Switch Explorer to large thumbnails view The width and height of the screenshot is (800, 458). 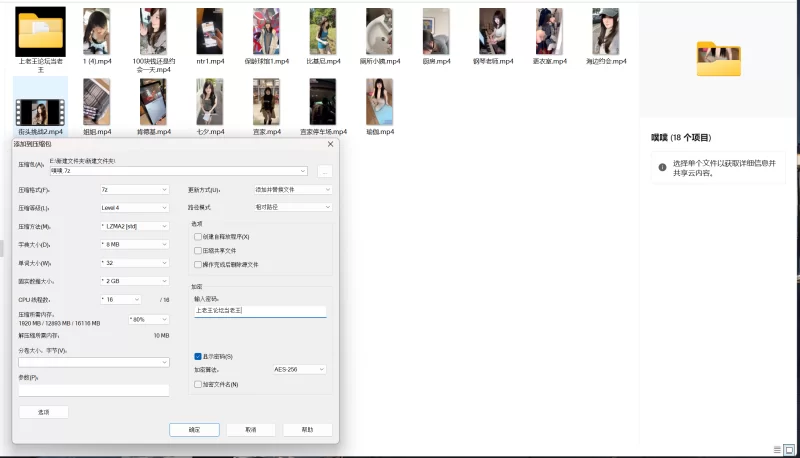789,450
